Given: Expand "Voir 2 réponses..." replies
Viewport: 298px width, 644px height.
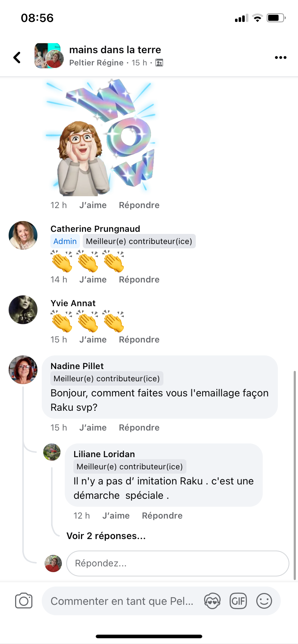Looking at the screenshot, I should tap(106, 536).
